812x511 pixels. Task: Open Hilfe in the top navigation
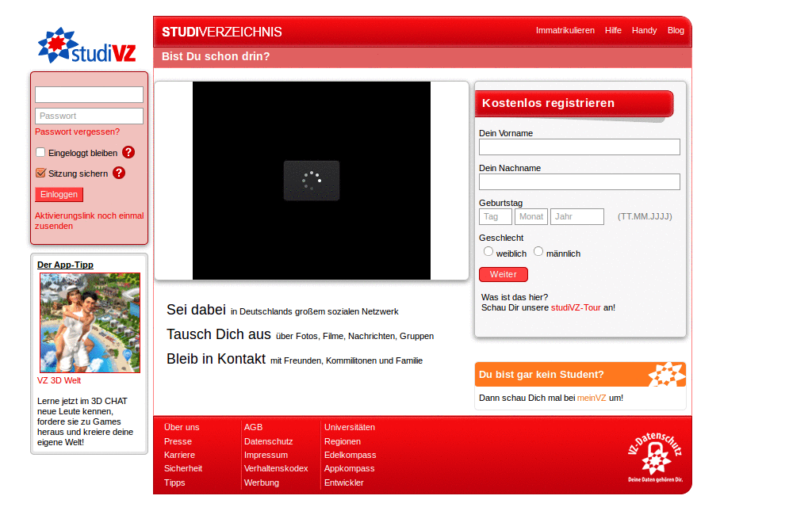[613, 31]
